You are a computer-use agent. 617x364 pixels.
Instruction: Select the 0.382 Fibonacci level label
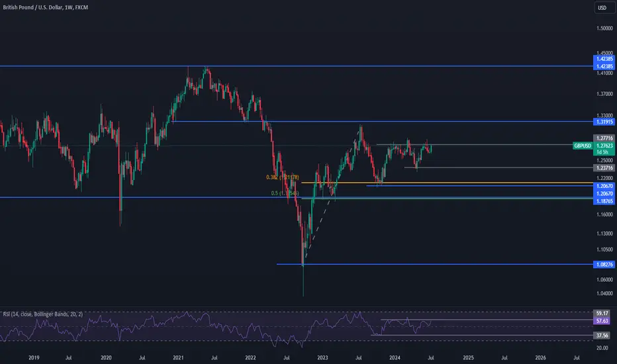tap(282, 177)
